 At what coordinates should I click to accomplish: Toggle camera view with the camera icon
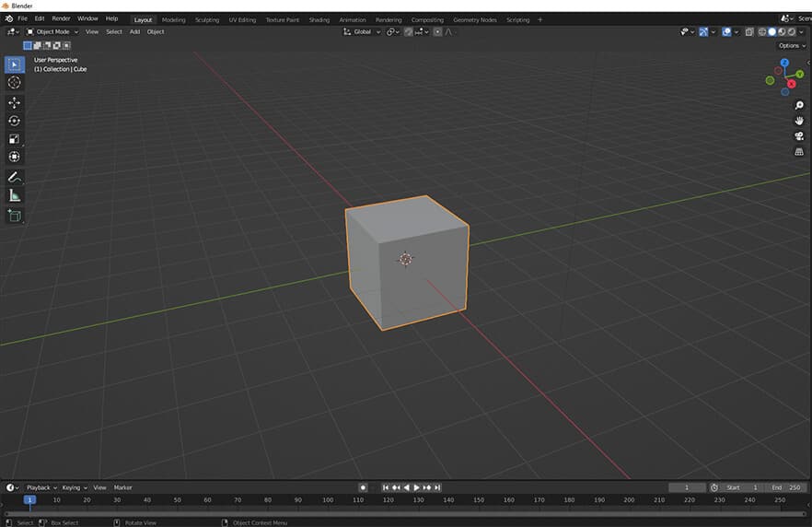(799, 136)
